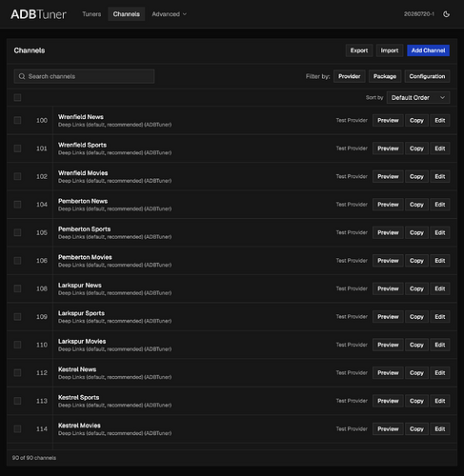Image resolution: width=464 pixels, height=476 pixels.
Task: Open the Tuners tab
Action: pos(91,14)
